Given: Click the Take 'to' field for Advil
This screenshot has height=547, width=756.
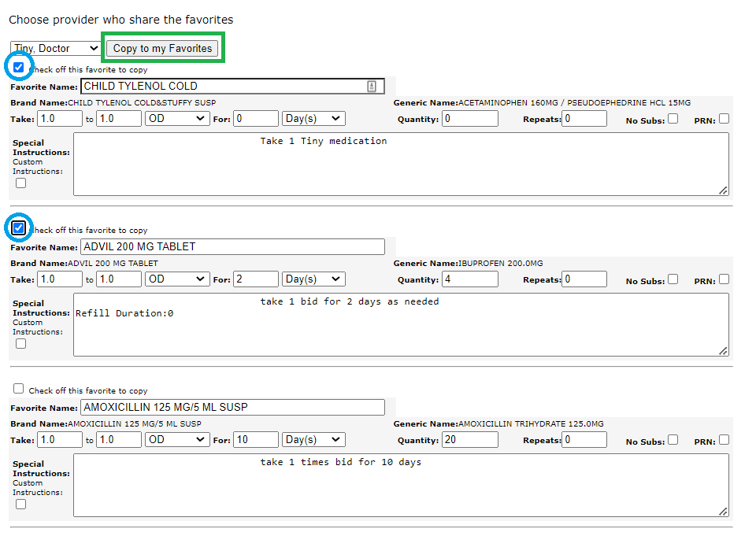Looking at the screenshot, I should [119, 279].
